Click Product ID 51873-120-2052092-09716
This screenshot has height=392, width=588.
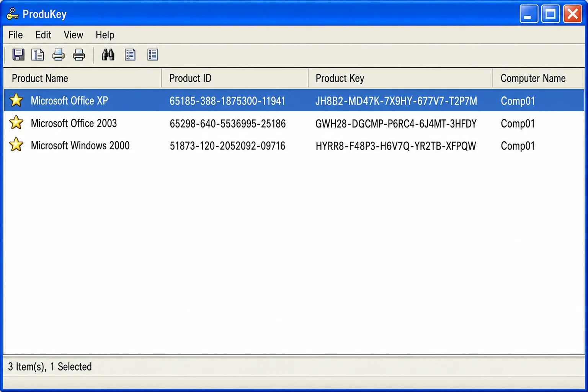pos(227,146)
